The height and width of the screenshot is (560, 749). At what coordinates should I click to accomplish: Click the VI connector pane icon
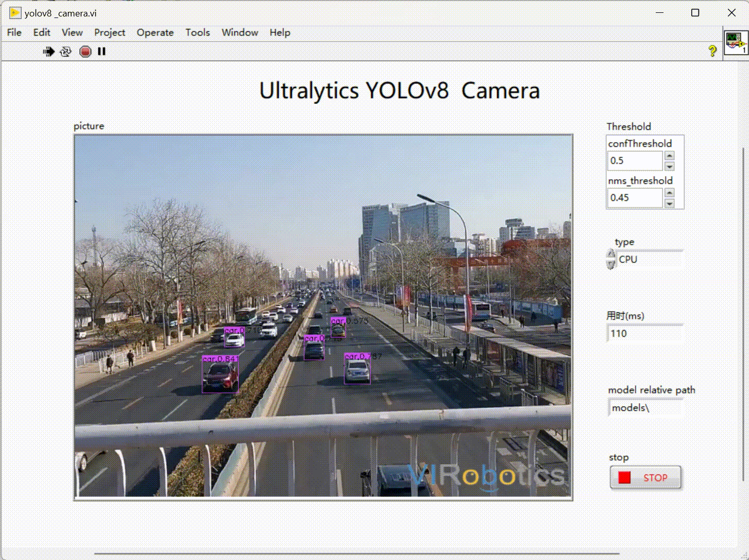(736, 43)
